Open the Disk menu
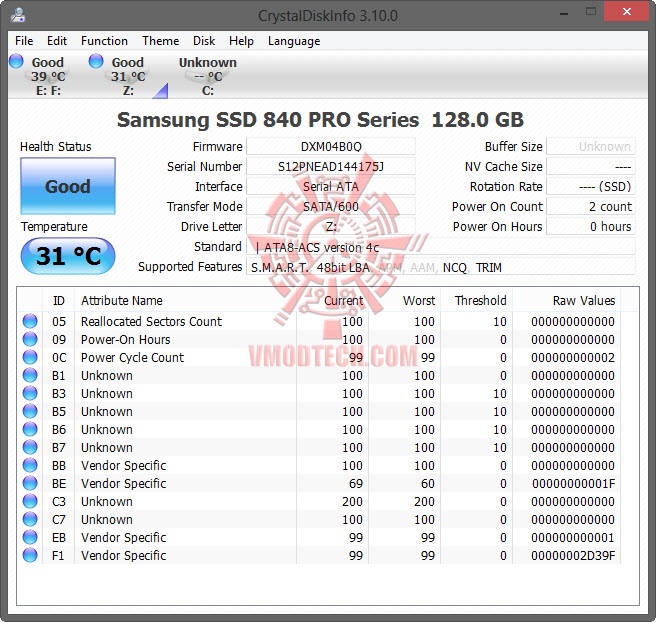Viewport: 656px width, 622px height. [x=204, y=41]
